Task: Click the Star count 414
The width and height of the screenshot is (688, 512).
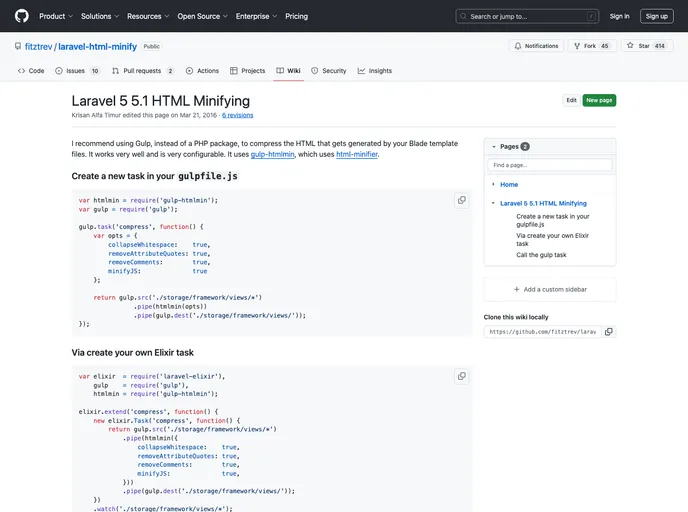Action: point(659,46)
